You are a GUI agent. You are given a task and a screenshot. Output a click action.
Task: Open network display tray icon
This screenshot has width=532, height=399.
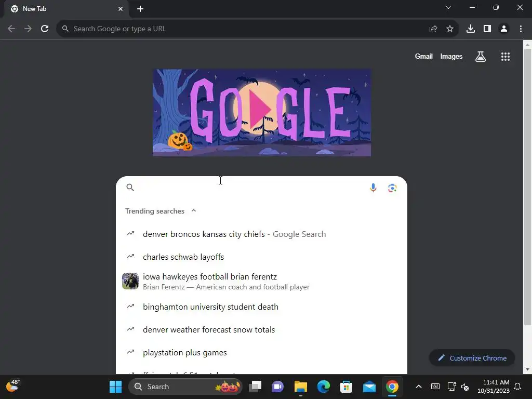point(451,387)
